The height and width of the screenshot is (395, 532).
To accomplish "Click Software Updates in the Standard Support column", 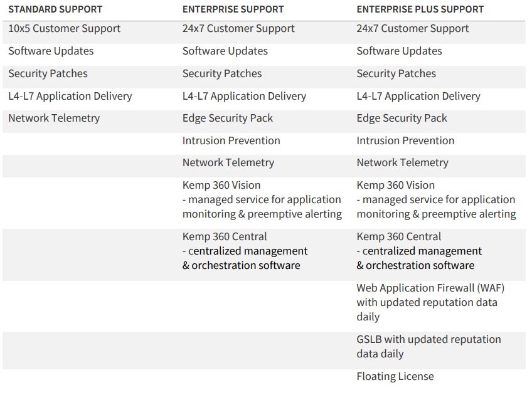I will [x=51, y=51].
